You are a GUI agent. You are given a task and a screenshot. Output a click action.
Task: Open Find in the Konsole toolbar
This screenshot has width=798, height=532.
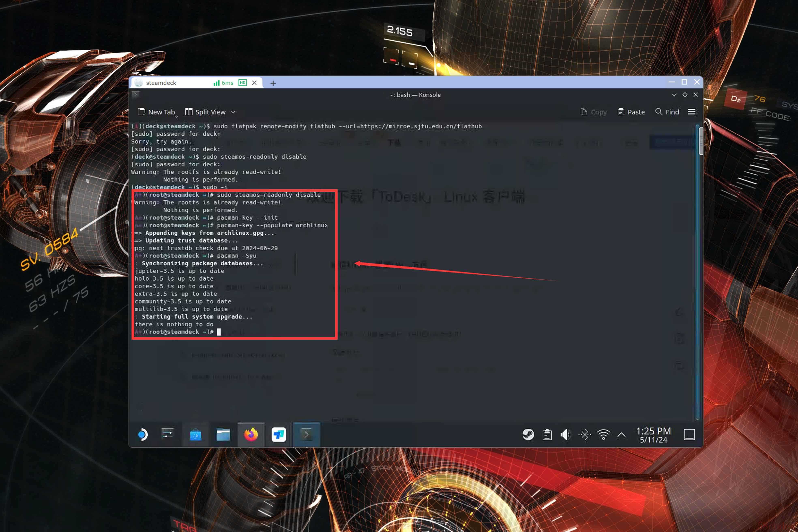667,112
